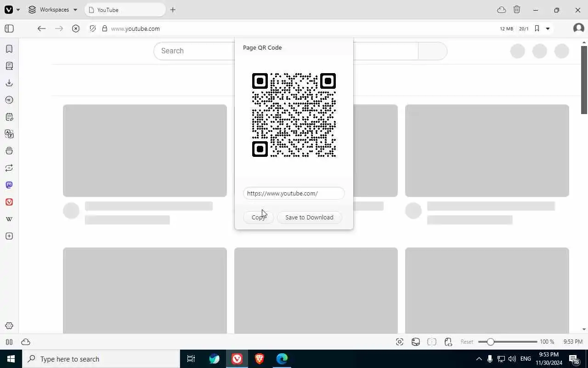Open a new tab with plus button
This screenshot has width=588, height=368.
pyautogui.click(x=173, y=10)
